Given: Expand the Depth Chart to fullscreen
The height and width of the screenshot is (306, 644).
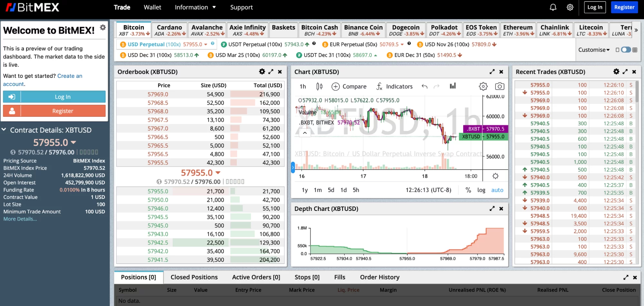Looking at the screenshot, I should [x=492, y=209].
